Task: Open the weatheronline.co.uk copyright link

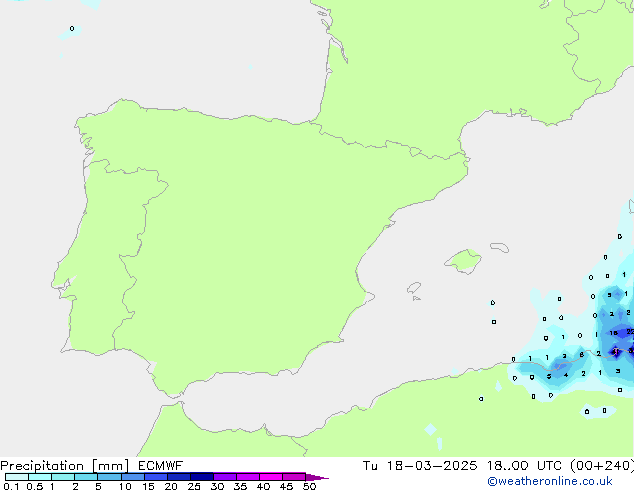Action: [x=550, y=481]
